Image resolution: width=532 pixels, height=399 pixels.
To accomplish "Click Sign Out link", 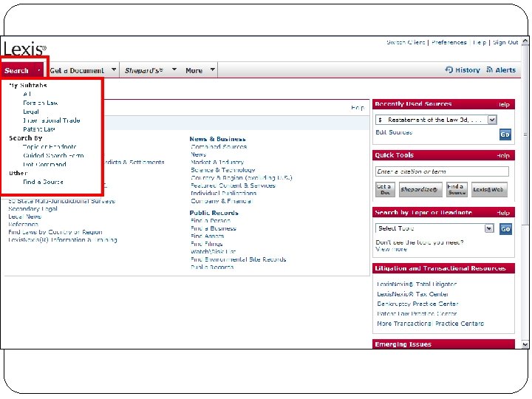I will pos(505,42).
